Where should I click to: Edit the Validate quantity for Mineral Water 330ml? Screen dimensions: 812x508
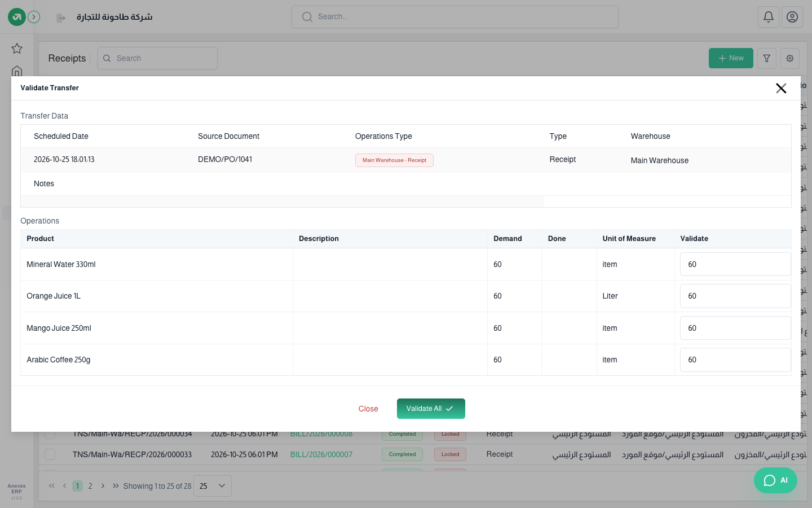pyautogui.click(x=735, y=264)
